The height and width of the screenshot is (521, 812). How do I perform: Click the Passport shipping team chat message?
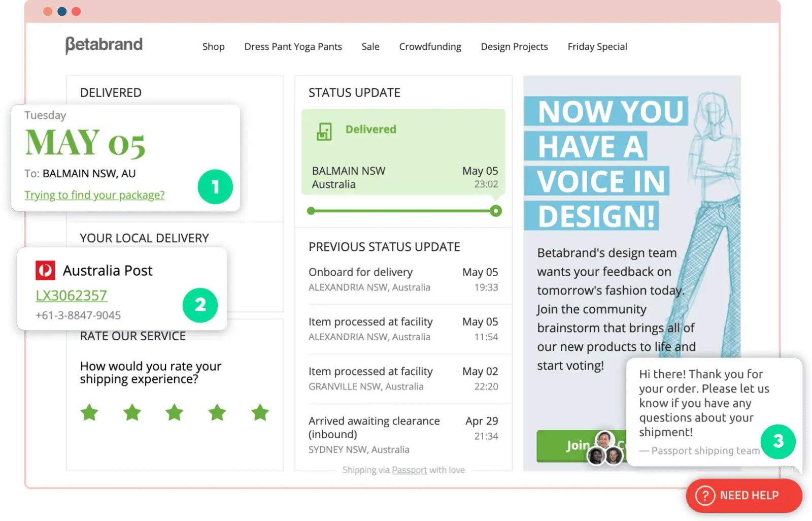click(x=715, y=412)
